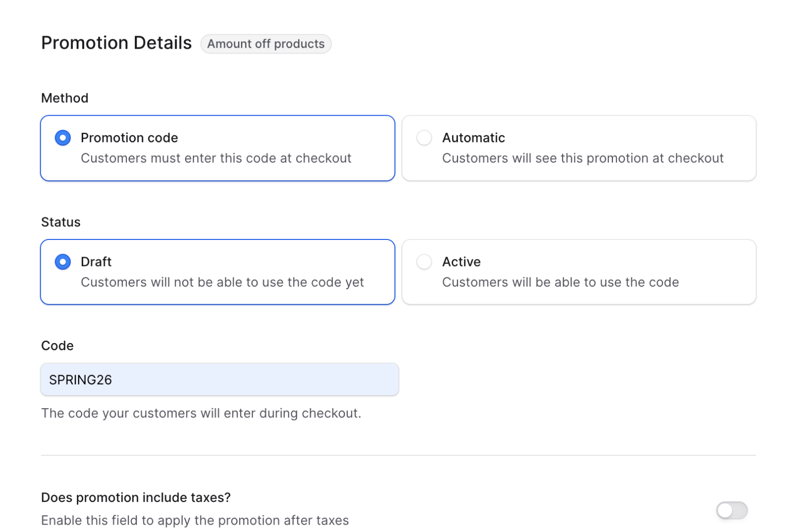
Task: Select the Automatic method option
Action: [x=424, y=138]
